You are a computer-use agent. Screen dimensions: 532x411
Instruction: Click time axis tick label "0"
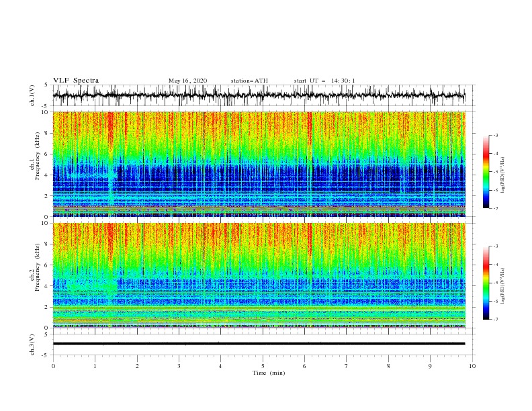(53, 366)
